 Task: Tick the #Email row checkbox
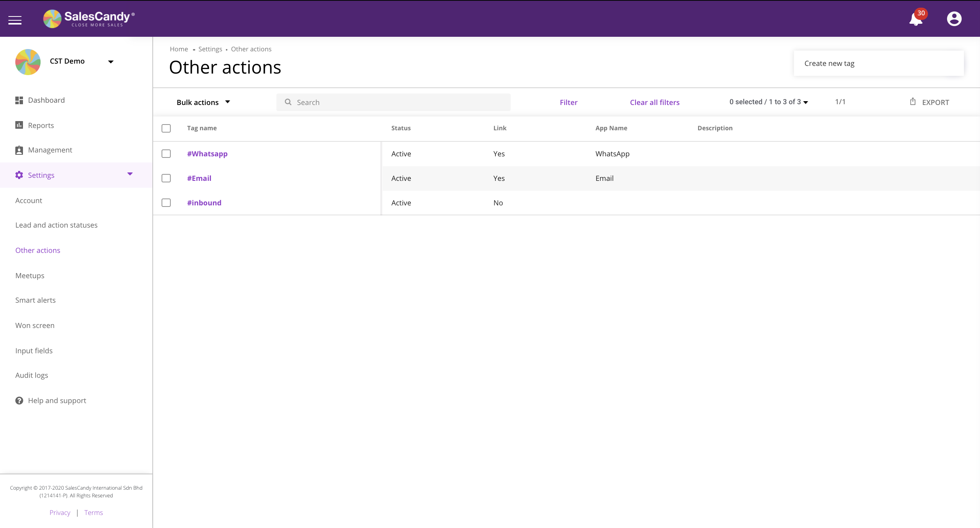coord(166,178)
